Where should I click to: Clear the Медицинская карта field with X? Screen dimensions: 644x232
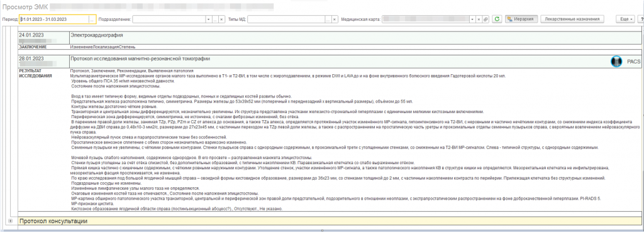[x=479, y=19]
